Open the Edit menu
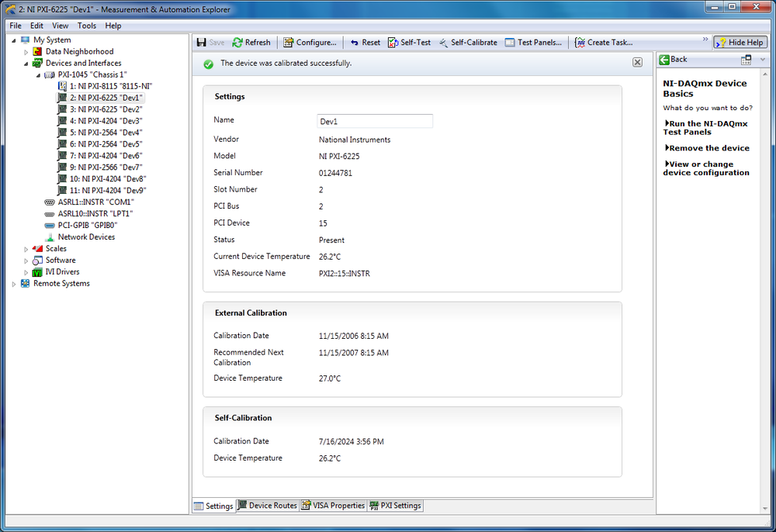 36,26
